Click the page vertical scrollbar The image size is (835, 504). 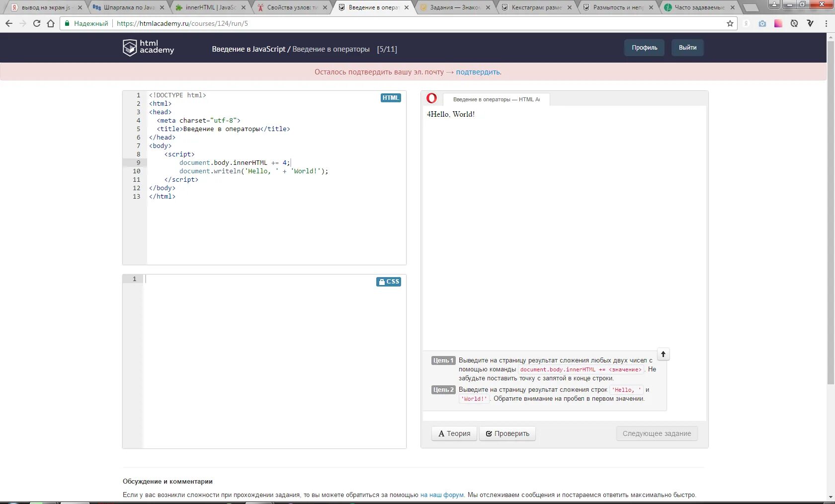point(831,214)
